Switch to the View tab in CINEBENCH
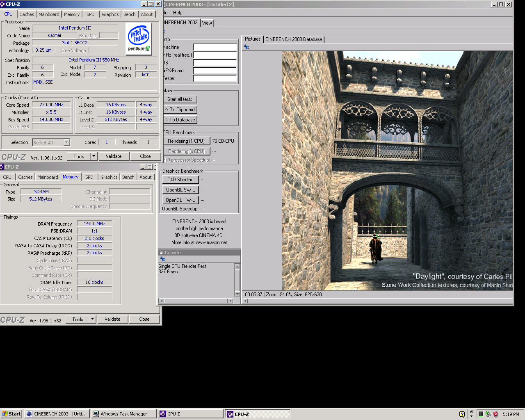Screen dimensions: 525x420 207,23
